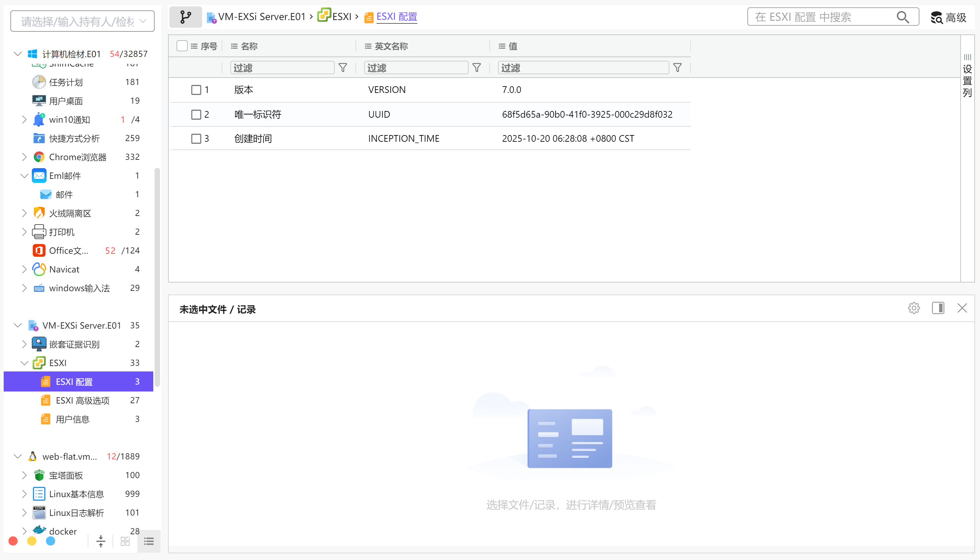This screenshot has width=980, height=560.
Task: Click the ESXI breadcrumb link
Action: 341,17
